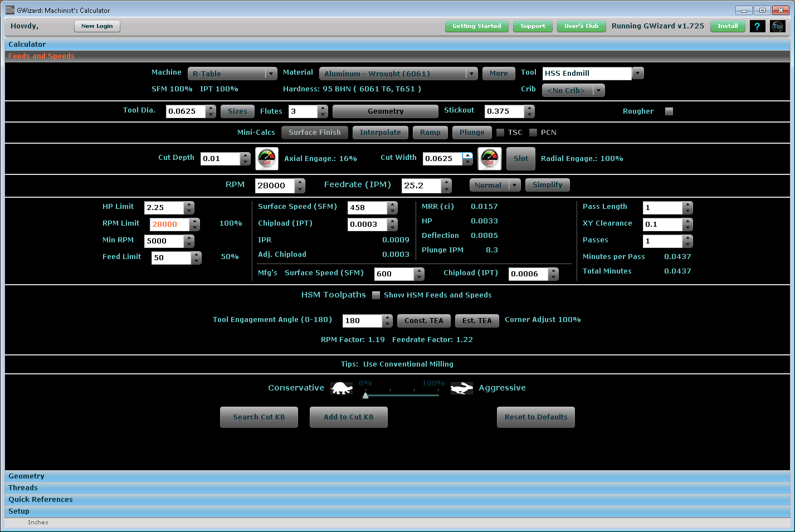Toggle the TSC checkbox
The image size is (795, 532).
500,133
